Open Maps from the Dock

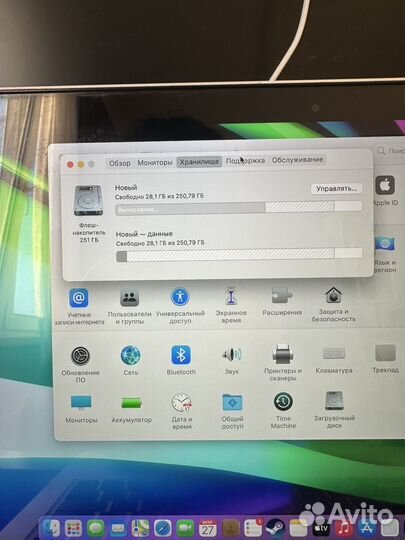click(x=141, y=528)
